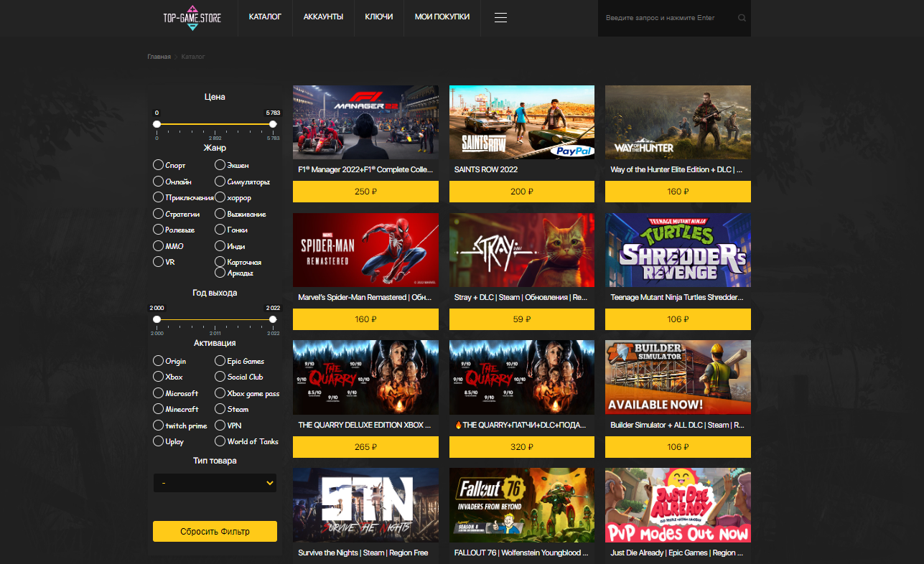This screenshot has height=564, width=924.
Task: Click the Top-Game Store logo
Action: click(192, 18)
